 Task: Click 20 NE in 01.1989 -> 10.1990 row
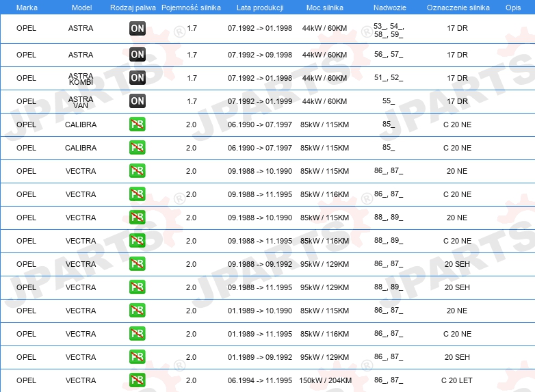457,311
